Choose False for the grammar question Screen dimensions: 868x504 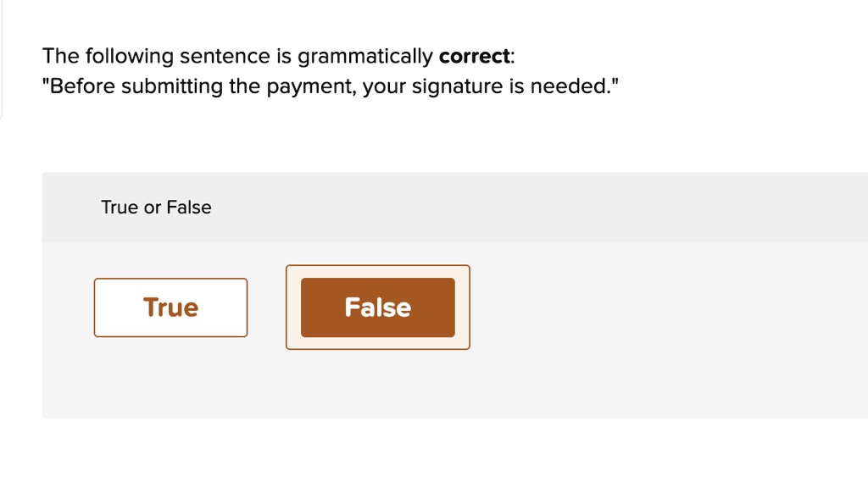377,307
